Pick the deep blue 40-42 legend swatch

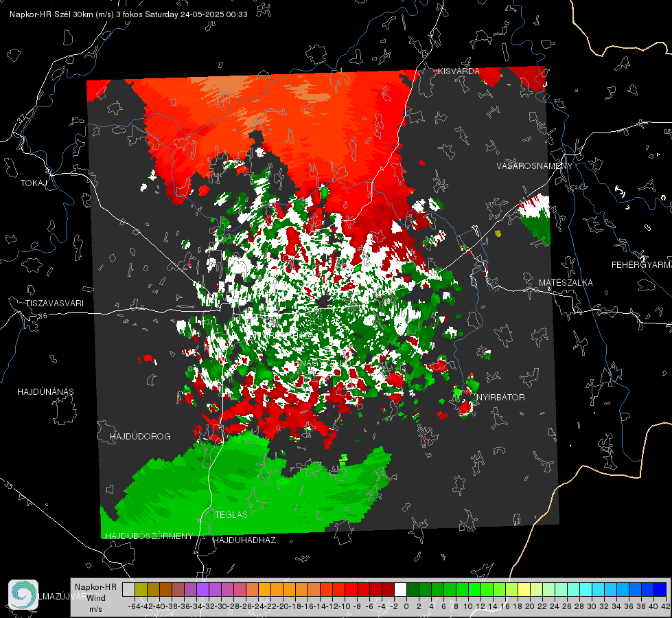point(660,589)
